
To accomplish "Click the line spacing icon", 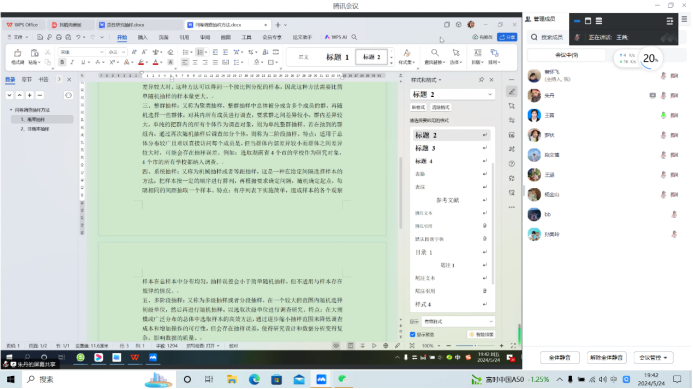I will pos(237,63).
